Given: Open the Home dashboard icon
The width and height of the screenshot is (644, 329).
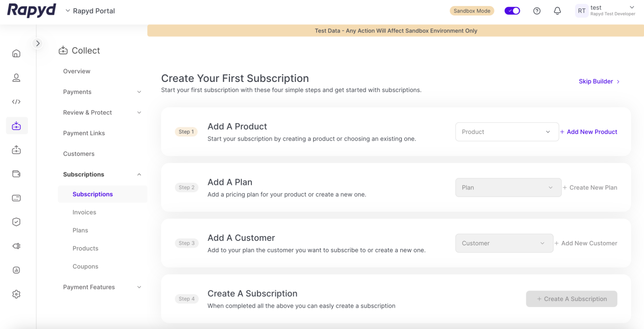Looking at the screenshot, I should (16, 53).
